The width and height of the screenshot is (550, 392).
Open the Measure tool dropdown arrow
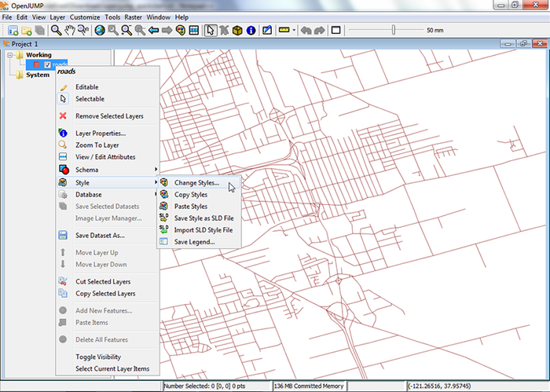click(x=294, y=30)
